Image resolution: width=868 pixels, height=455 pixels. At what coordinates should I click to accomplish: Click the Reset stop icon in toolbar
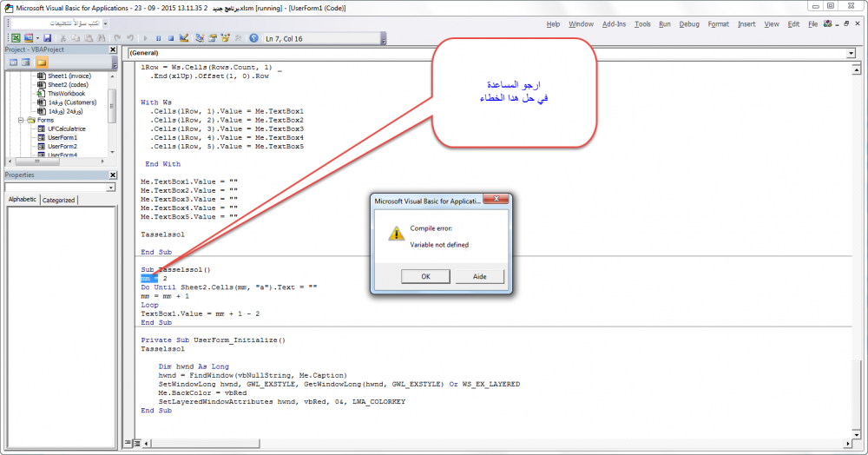pos(171,38)
